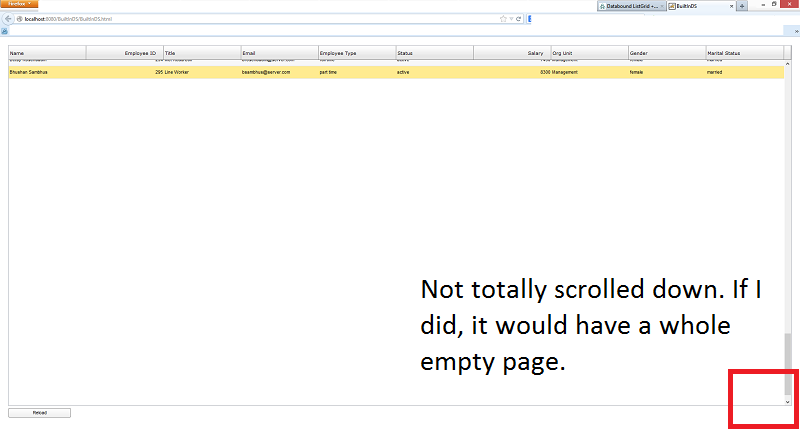The image size is (800, 433).
Task: Click the grid's top-right header corner button
Action: (x=787, y=53)
